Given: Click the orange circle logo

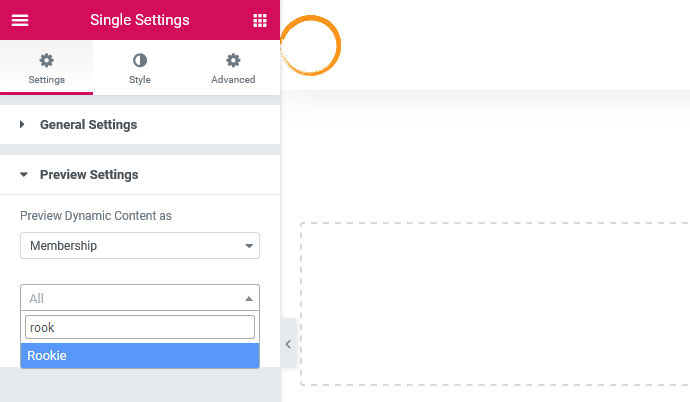Looking at the screenshot, I should click(310, 45).
